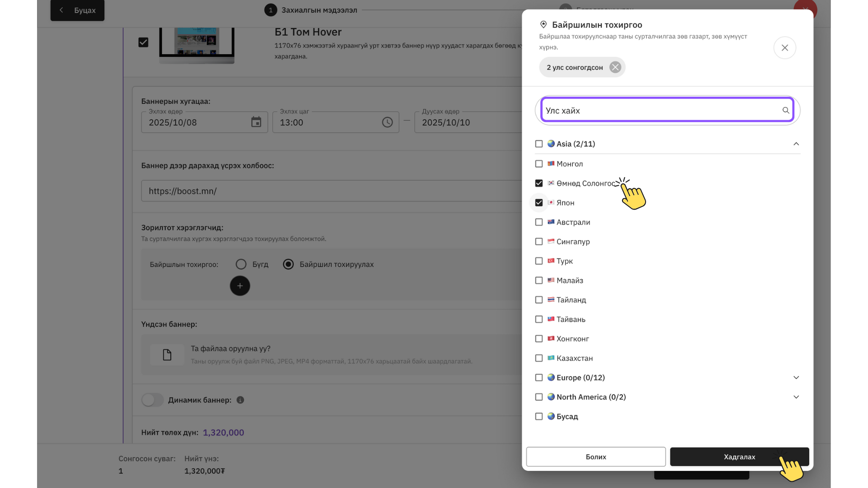Remove the '2 улс сонгогдсон' chip

(x=615, y=67)
